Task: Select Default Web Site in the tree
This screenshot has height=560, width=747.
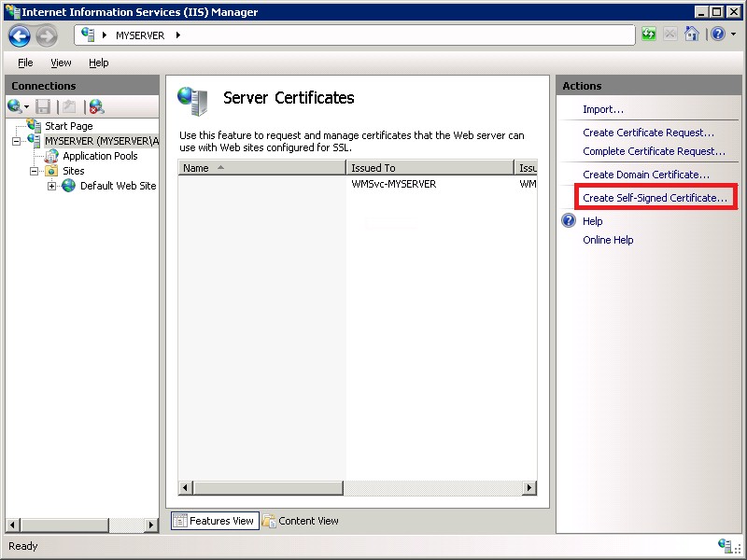Action: tap(119, 186)
